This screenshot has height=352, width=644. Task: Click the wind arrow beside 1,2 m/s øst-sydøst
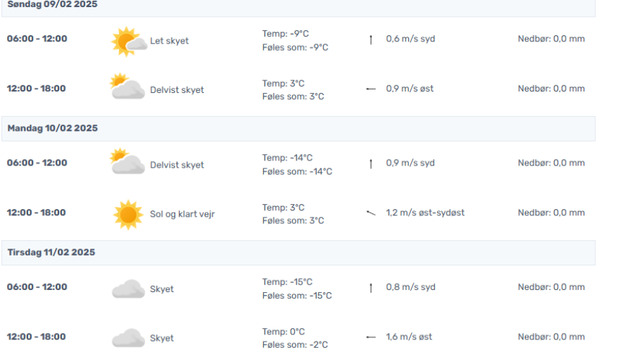(371, 213)
